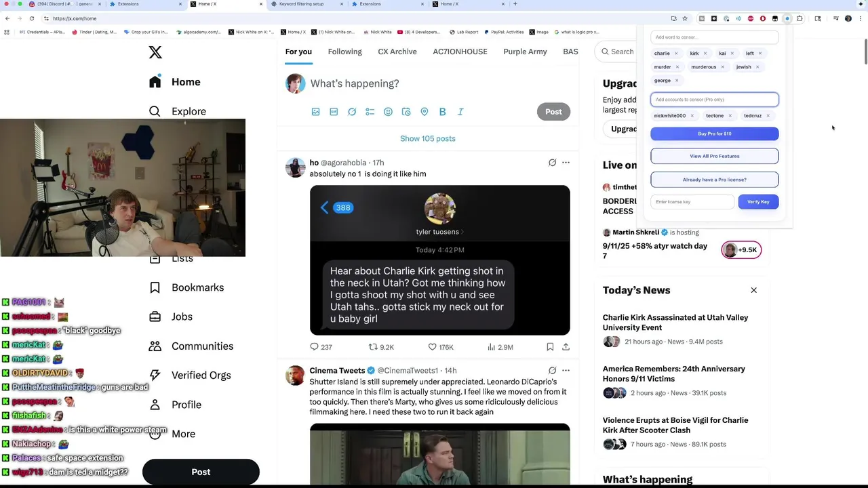Show 105 new posts
Screen dimensions: 868x488
click(x=428, y=138)
